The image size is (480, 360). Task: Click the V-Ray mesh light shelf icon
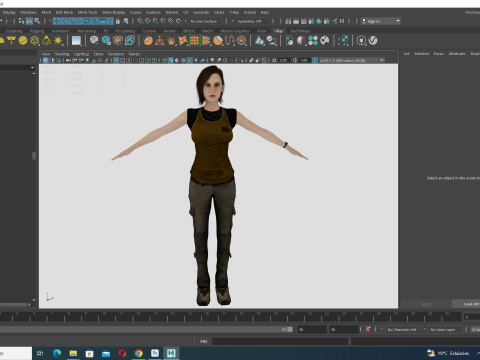coord(35,41)
